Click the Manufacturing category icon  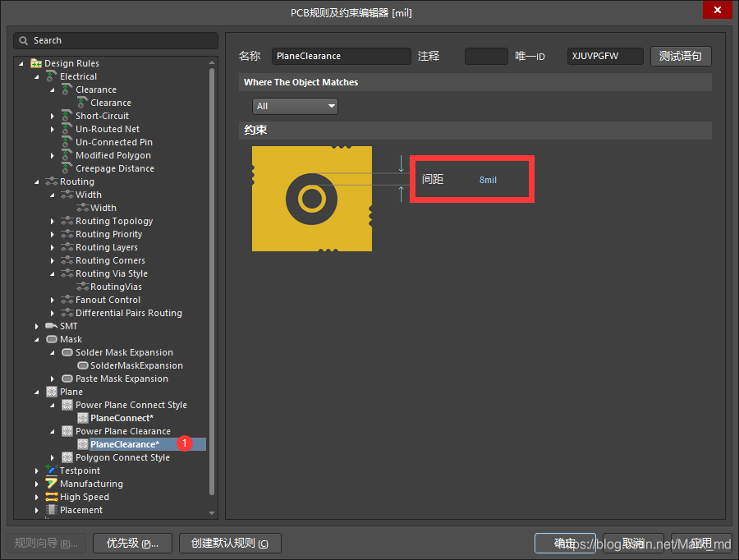point(51,484)
